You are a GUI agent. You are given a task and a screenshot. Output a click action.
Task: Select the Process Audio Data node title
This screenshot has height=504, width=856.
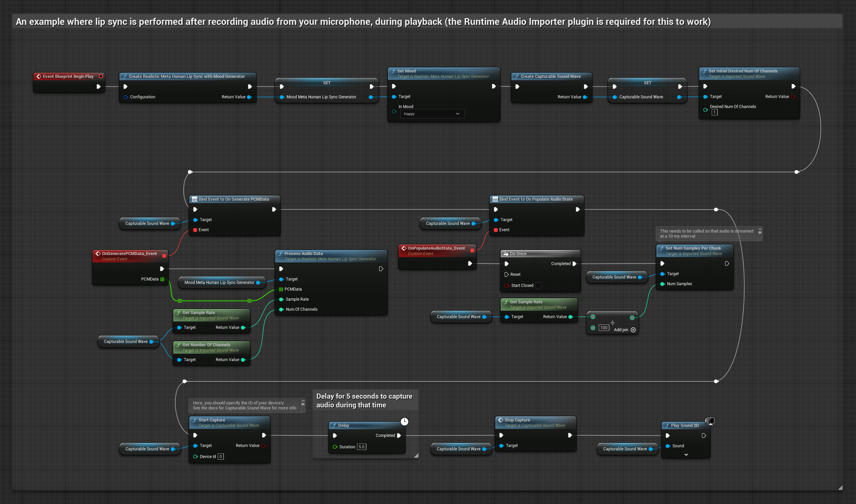(303, 254)
